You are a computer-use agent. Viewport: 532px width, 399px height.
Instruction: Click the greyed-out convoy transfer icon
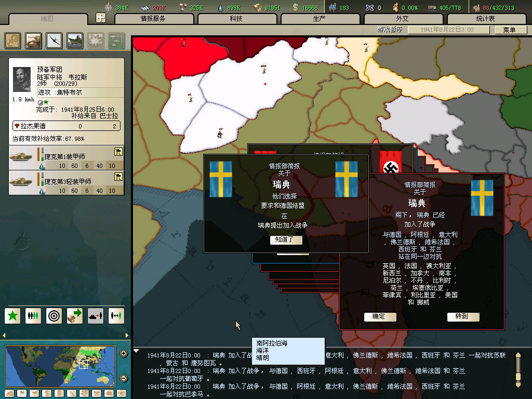click(x=116, y=41)
